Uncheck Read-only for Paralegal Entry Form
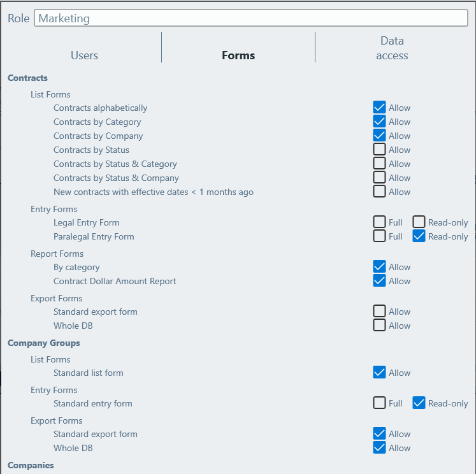Viewport: 476px width, 474px height. point(419,236)
